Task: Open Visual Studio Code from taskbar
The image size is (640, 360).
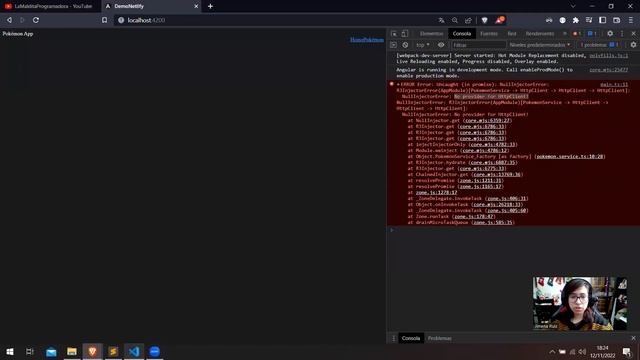Action: [x=134, y=351]
